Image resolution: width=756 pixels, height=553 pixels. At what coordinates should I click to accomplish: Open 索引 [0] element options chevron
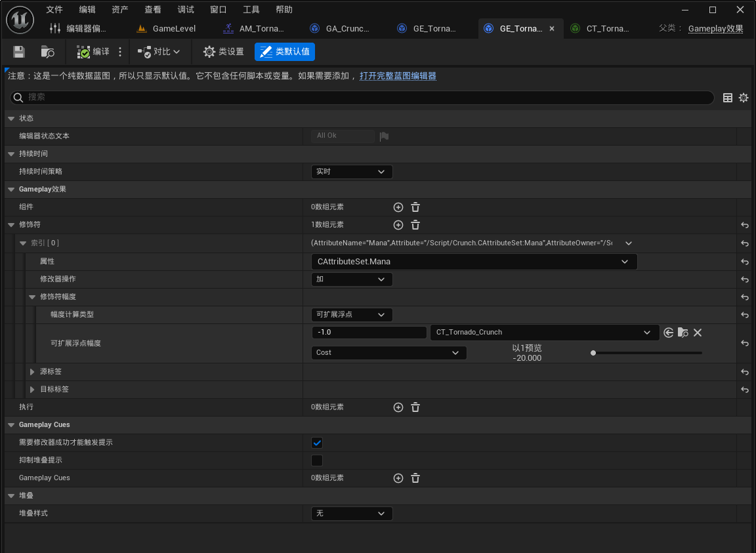628,243
